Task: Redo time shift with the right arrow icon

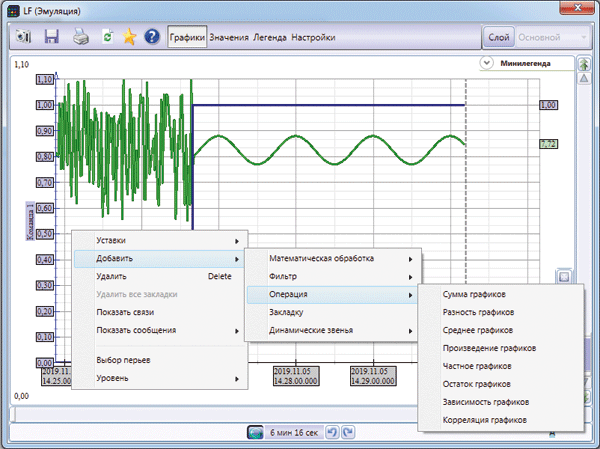Action: (348, 433)
